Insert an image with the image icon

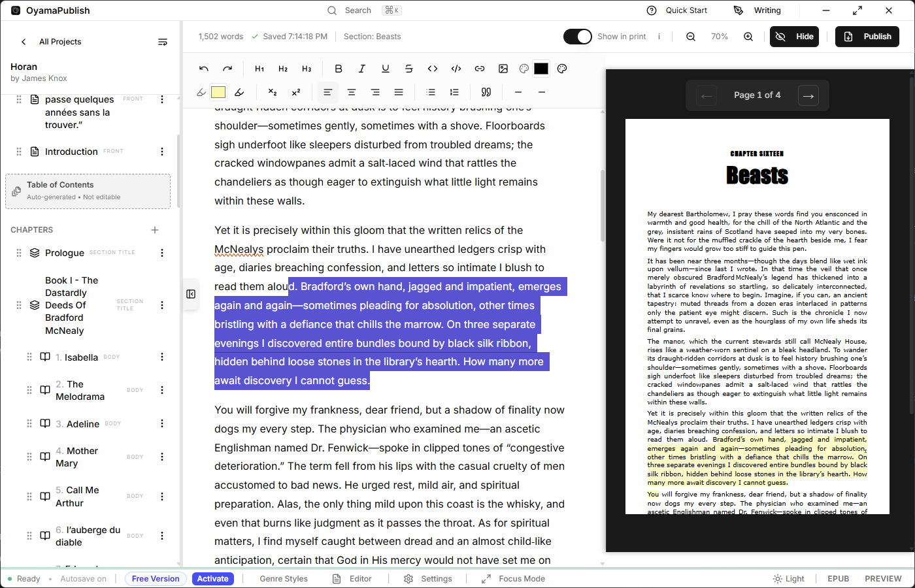503,69
